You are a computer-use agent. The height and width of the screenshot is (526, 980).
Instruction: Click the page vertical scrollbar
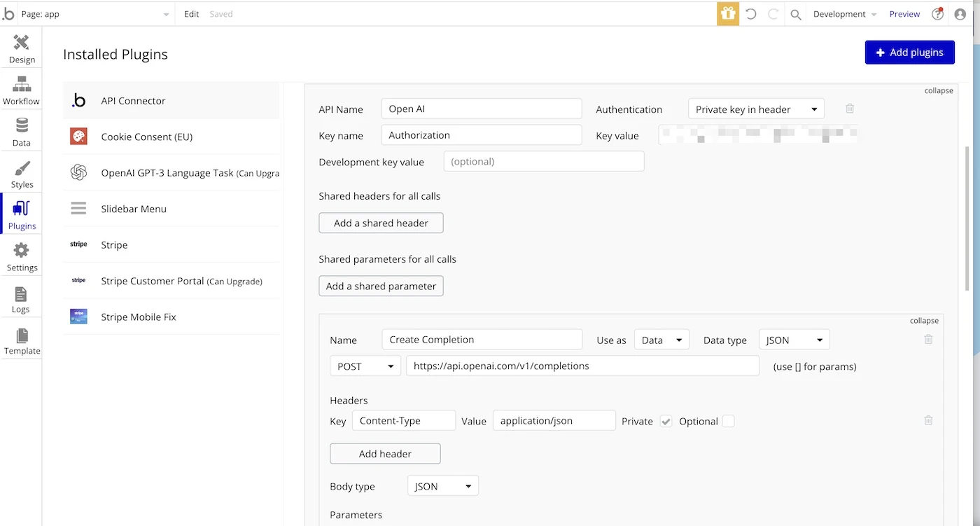pos(969,217)
